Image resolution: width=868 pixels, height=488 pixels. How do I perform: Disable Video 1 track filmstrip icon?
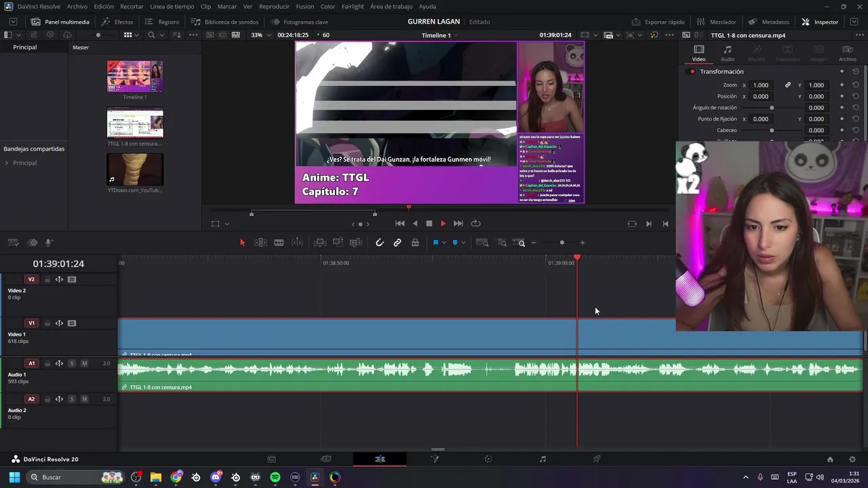(x=72, y=323)
